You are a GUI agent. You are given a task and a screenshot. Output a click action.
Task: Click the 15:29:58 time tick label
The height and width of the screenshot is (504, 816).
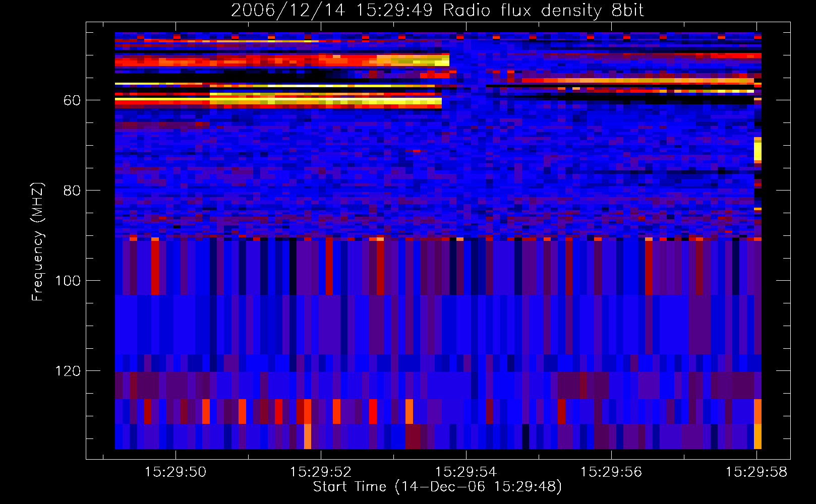(756, 472)
